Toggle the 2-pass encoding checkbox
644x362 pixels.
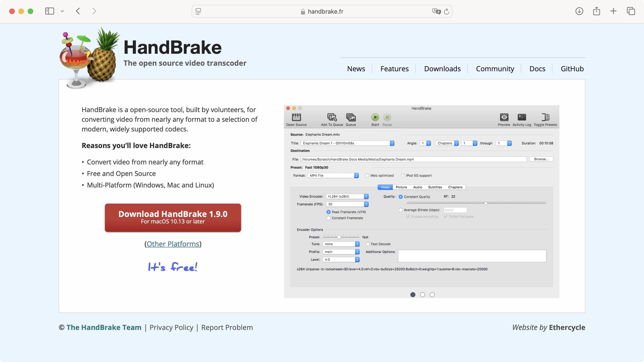[408, 217]
